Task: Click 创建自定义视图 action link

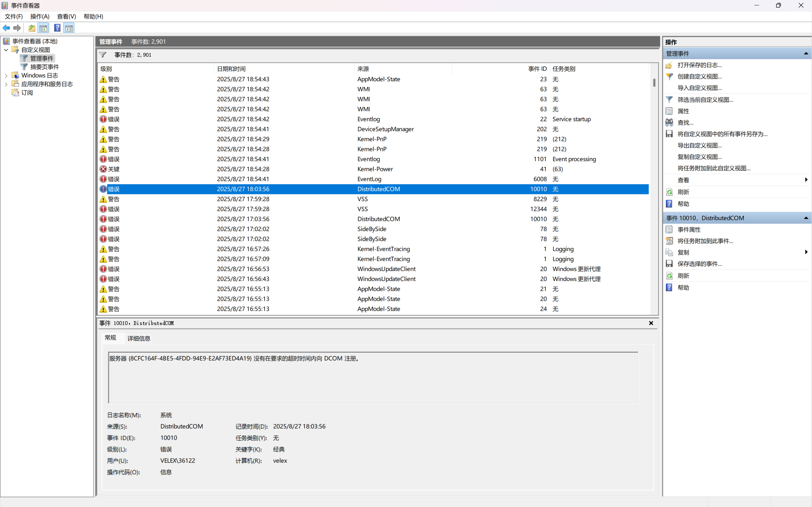Action: pyautogui.click(x=699, y=76)
